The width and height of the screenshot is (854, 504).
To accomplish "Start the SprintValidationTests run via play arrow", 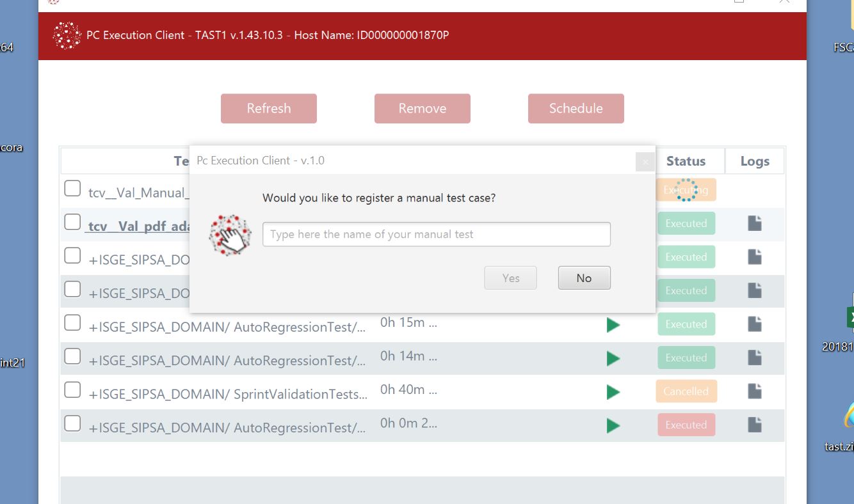I will point(613,392).
